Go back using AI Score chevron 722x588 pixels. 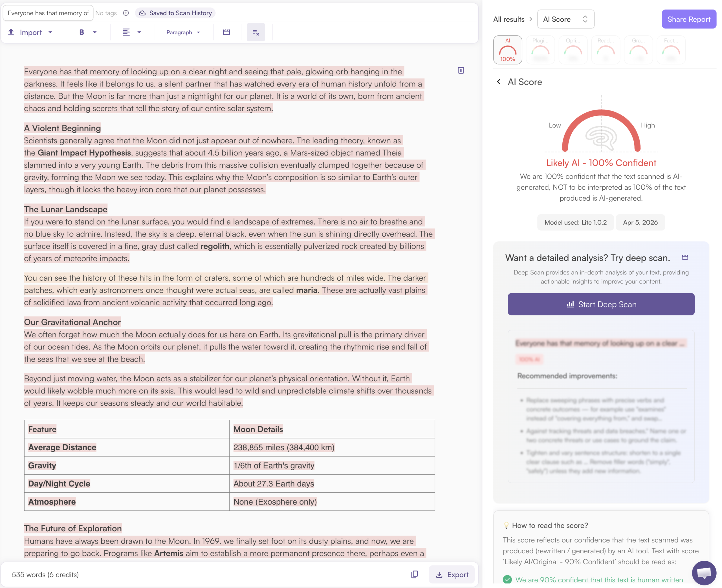[x=498, y=82]
